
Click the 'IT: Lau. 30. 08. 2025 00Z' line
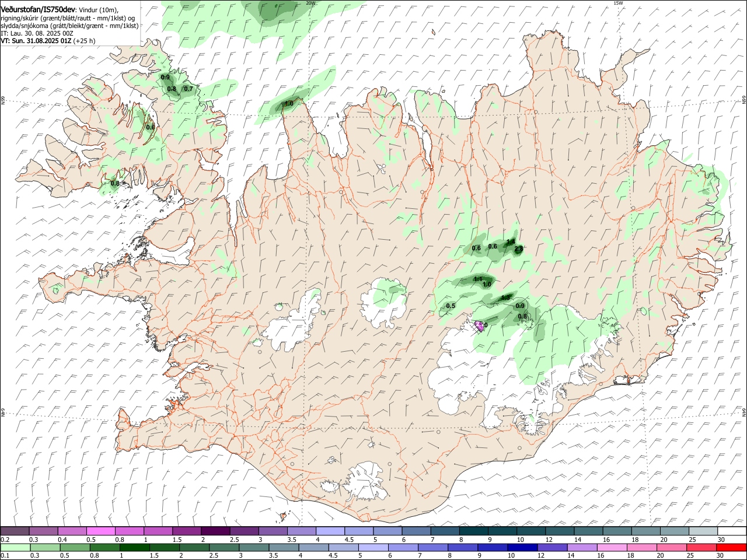37,33
